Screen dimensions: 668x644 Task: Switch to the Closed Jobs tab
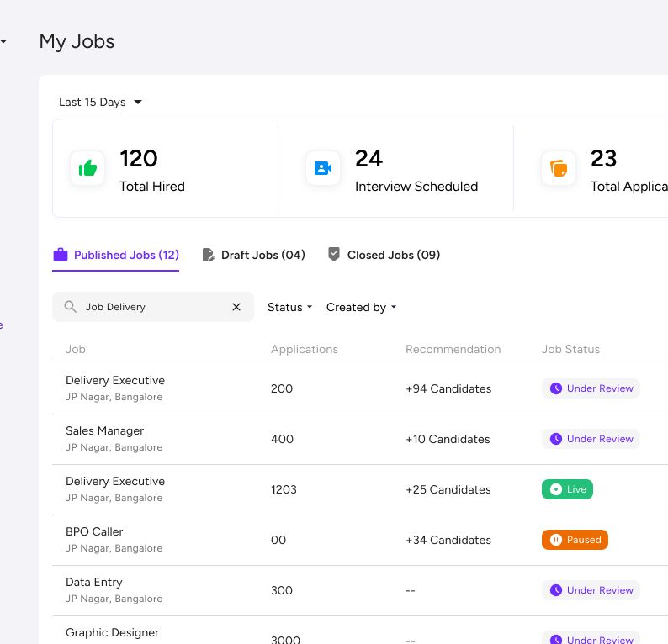coord(393,255)
